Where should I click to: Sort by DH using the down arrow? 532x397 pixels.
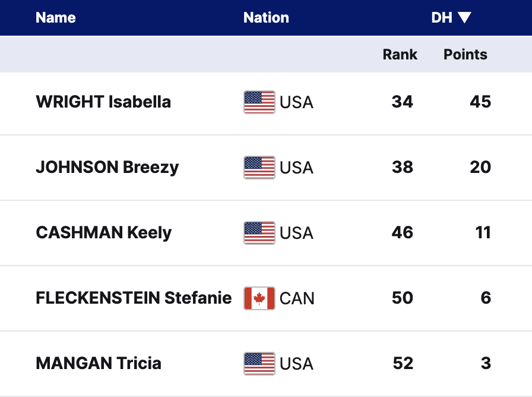(x=464, y=18)
